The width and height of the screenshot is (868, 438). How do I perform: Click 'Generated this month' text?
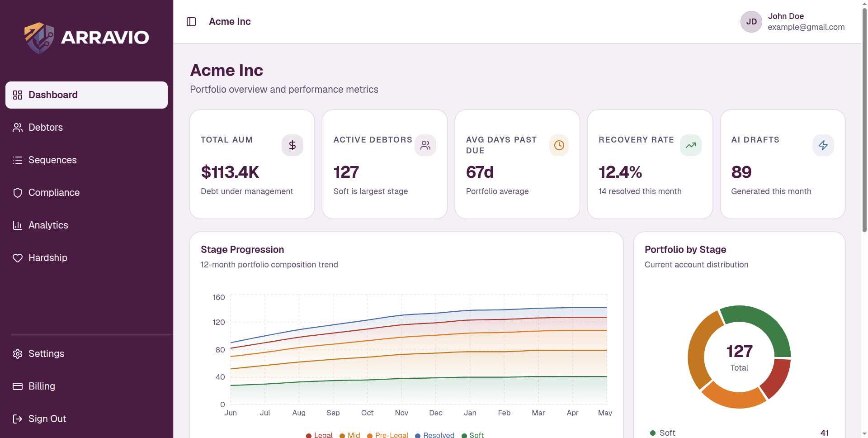click(771, 191)
